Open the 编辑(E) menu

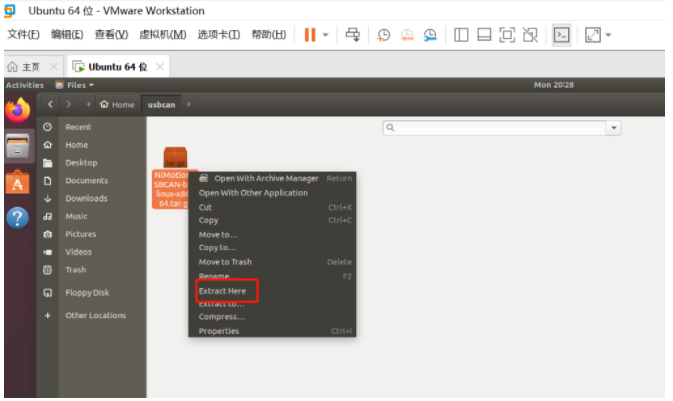(67, 34)
